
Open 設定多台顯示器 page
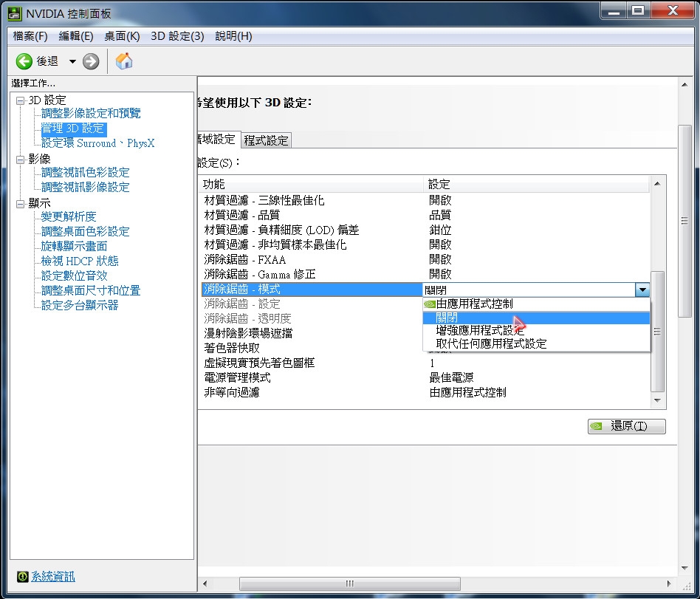80,306
